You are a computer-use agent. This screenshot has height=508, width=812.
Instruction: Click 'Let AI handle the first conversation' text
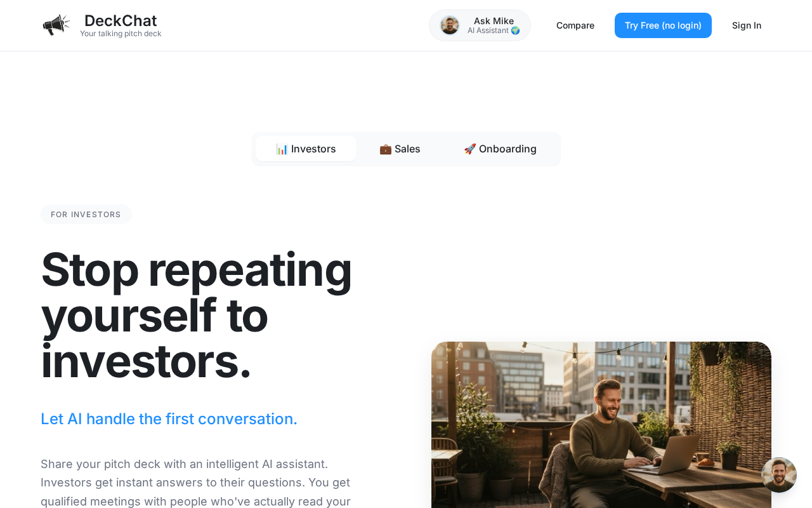click(169, 419)
